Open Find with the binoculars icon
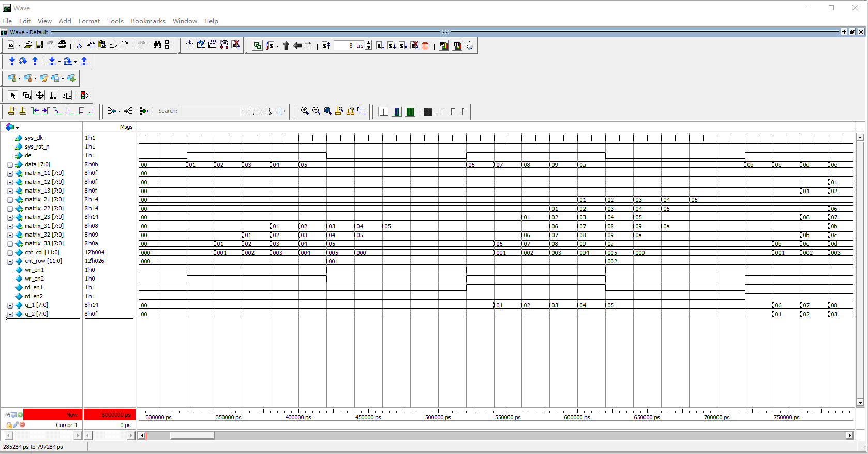This screenshot has height=454, width=868. click(157, 45)
